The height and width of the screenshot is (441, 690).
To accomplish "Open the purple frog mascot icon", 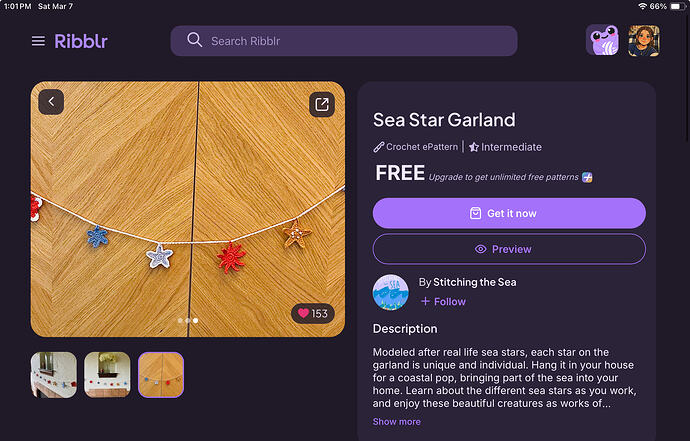I will pos(602,40).
